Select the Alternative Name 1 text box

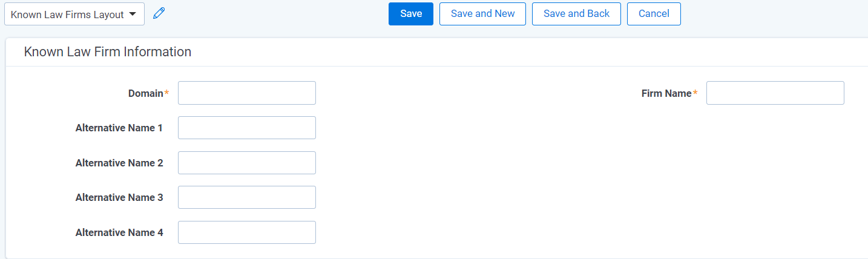click(x=247, y=128)
